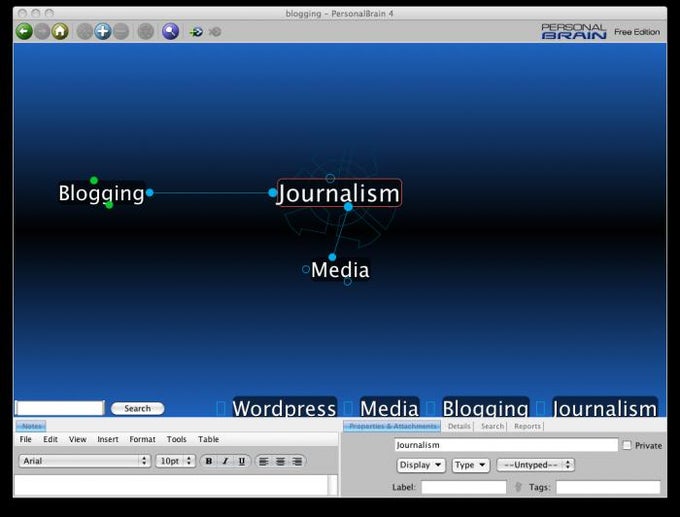Toggle bold formatting in notes toolbar
Screen dimensions: 680x517
[x=209, y=461]
